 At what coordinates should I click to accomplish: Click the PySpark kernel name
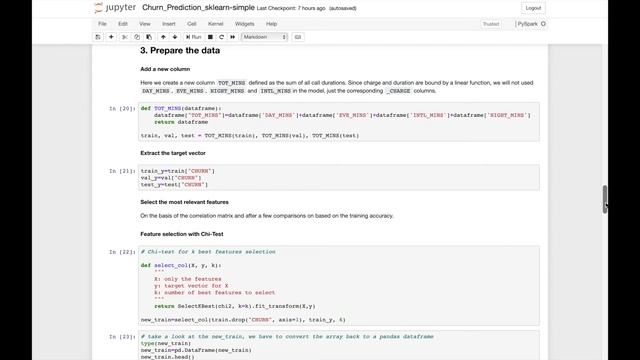tap(527, 24)
